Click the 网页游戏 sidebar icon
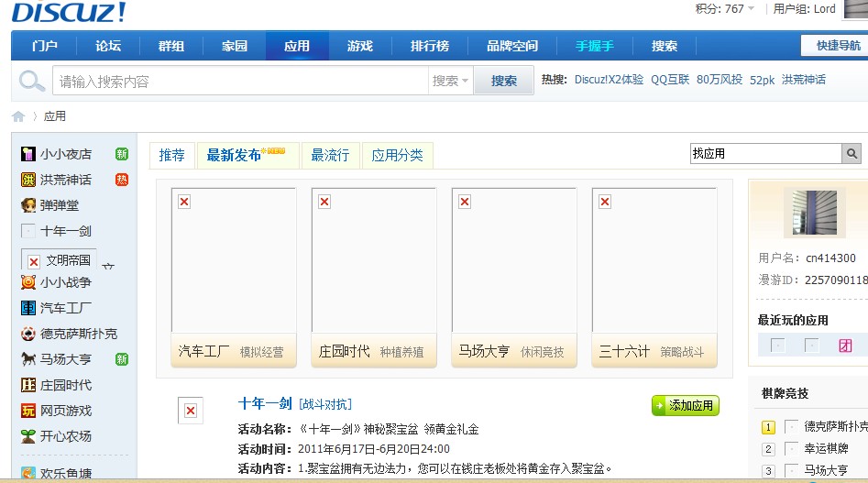 click(27, 411)
